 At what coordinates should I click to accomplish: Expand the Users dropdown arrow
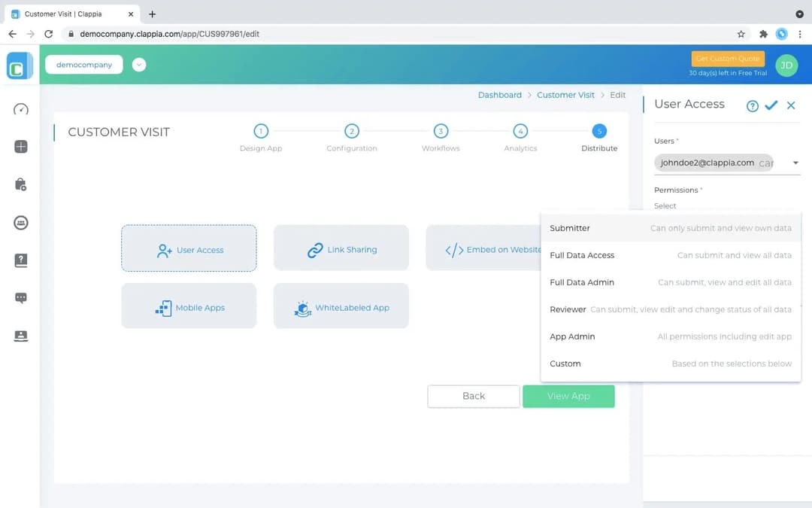click(x=795, y=163)
